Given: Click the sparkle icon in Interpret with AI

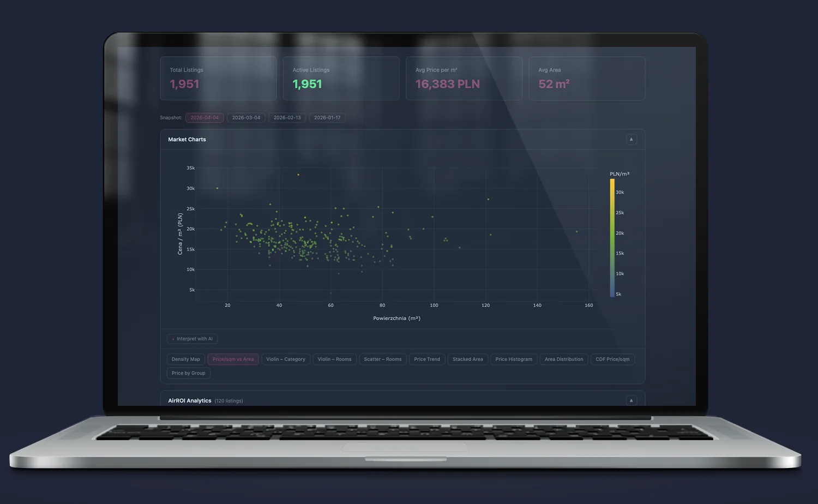Looking at the screenshot, I should 173,339.
